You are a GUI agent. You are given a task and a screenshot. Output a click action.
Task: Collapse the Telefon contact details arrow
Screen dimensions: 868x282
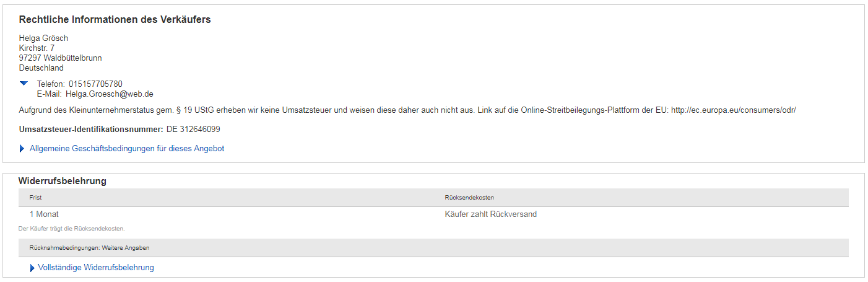pos(24,83)
